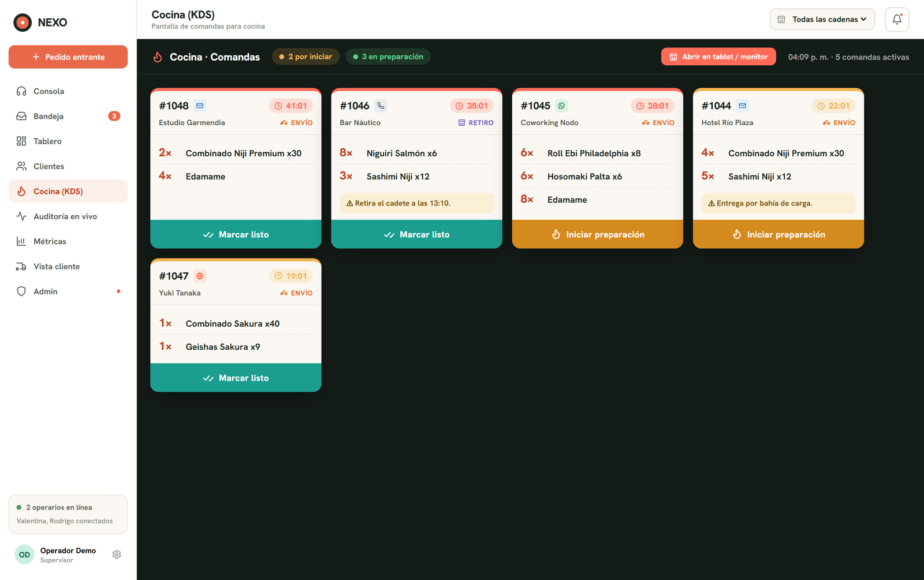Viewport: 924px width, 580px height.
Task: Click 'Roll Ebi Philadelphia x8' item
Action: click(594, 153)
